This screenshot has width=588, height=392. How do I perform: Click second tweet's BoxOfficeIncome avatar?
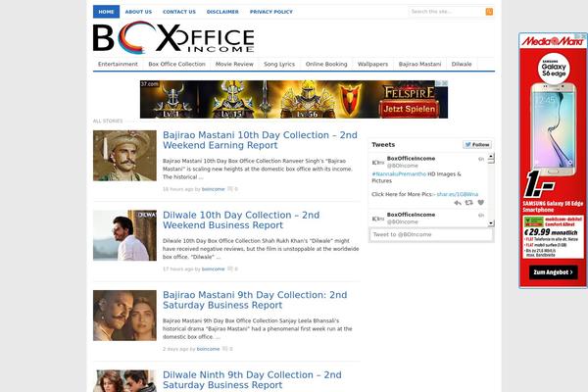377,219
